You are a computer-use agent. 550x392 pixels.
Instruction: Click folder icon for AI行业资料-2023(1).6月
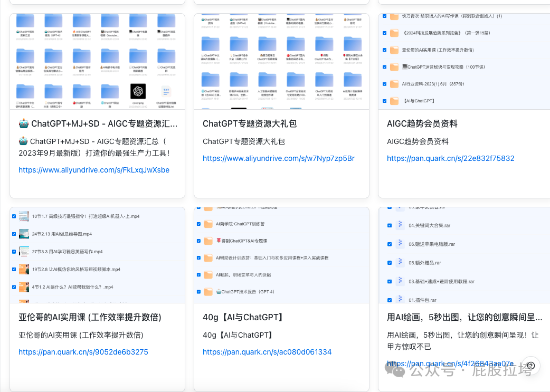click(394, 84)
